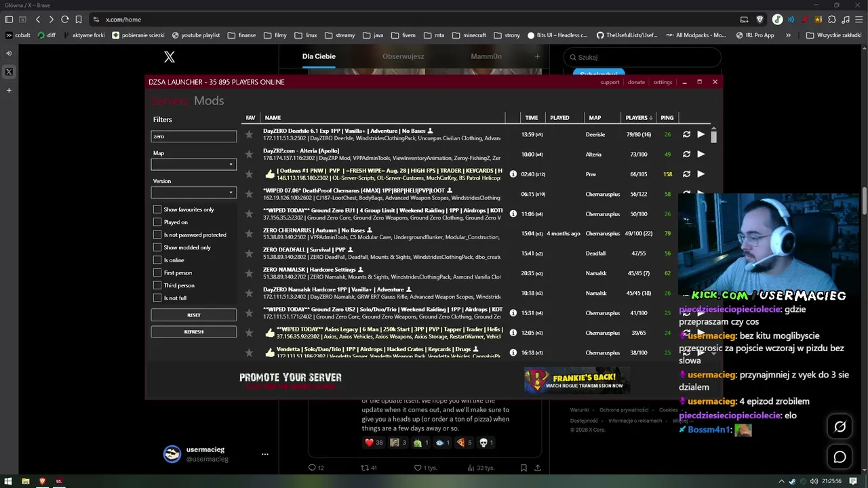
Task: Toggle the Is not full checkbox
Action: pyautogui.click(x=157, y=298)
